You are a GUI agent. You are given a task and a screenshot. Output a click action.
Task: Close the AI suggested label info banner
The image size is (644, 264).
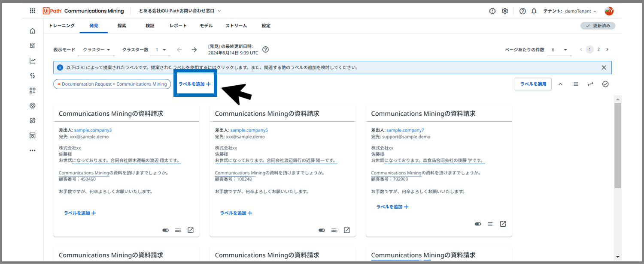click(x=604, y=68)
